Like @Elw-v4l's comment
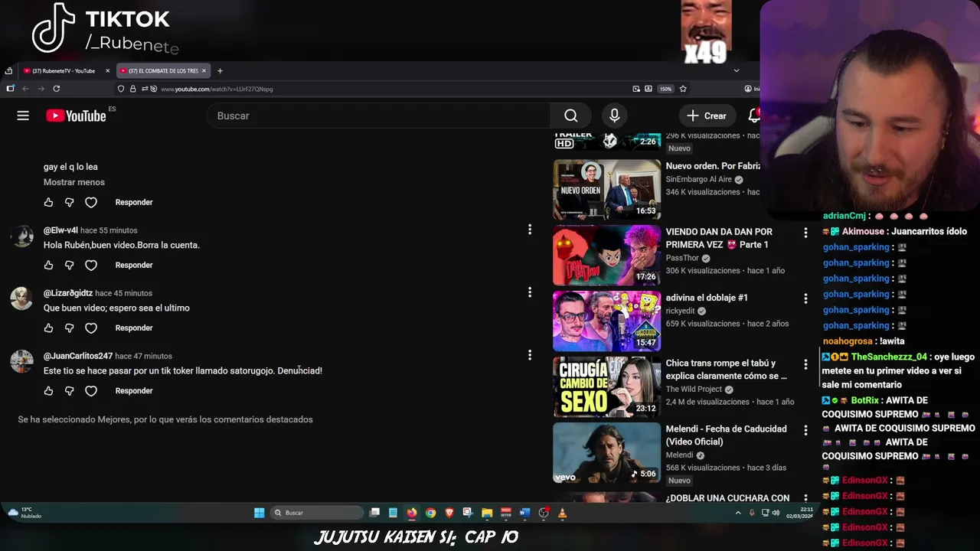 coord(48,265)
